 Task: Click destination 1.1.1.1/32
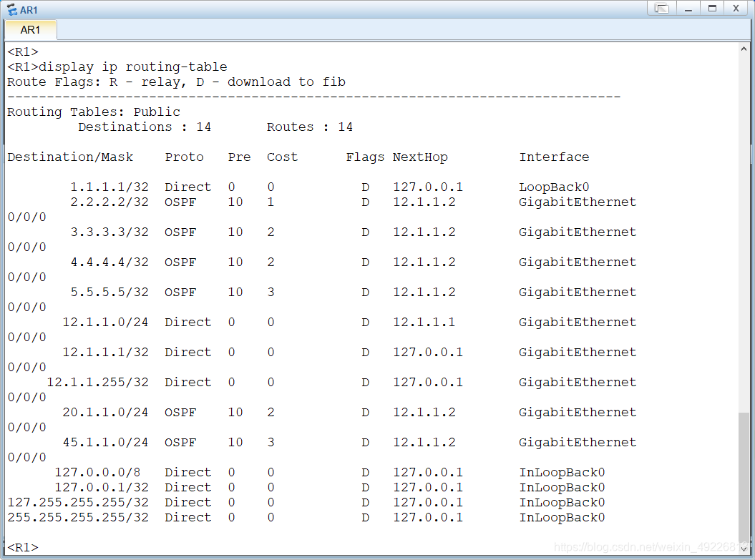(x=109, y=187)
